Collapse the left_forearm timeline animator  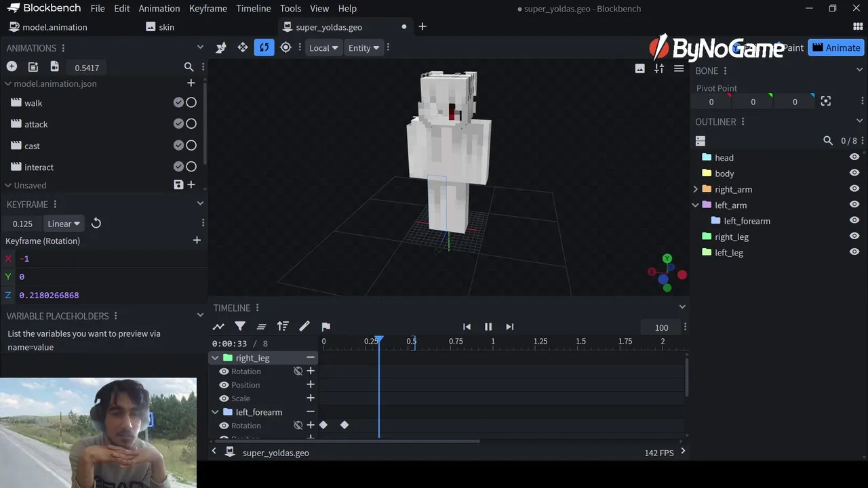[215, 412]
